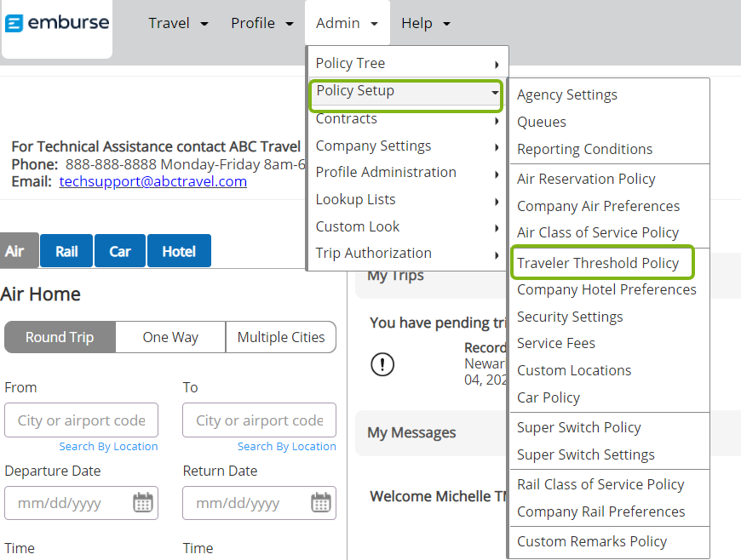
Task: Open the Return Date calendar icon
Action: point(321,502)
